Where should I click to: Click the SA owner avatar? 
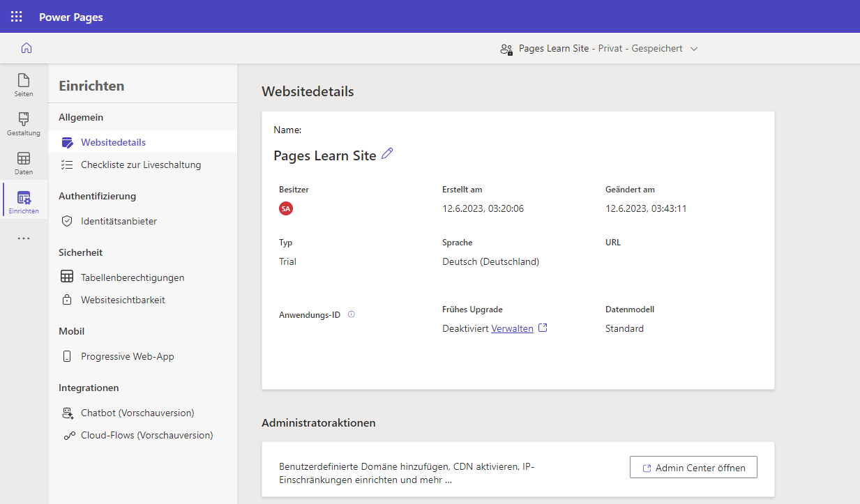point(286,208)
